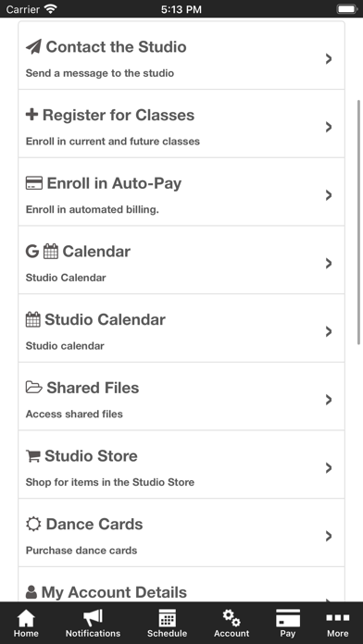Open Register for Classes via its chevron
The width and height of the screenshot is (363, 644).
(329, 127)
